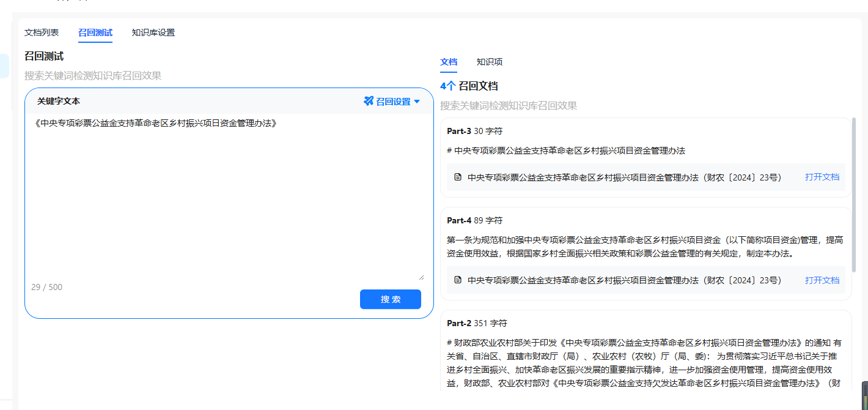Click the Part-4 source file name

tap(623, 280)
